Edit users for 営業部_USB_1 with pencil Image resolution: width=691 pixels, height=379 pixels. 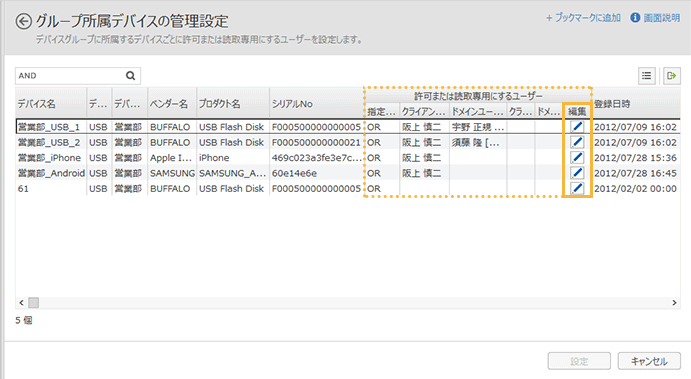(x=577, y=127)
